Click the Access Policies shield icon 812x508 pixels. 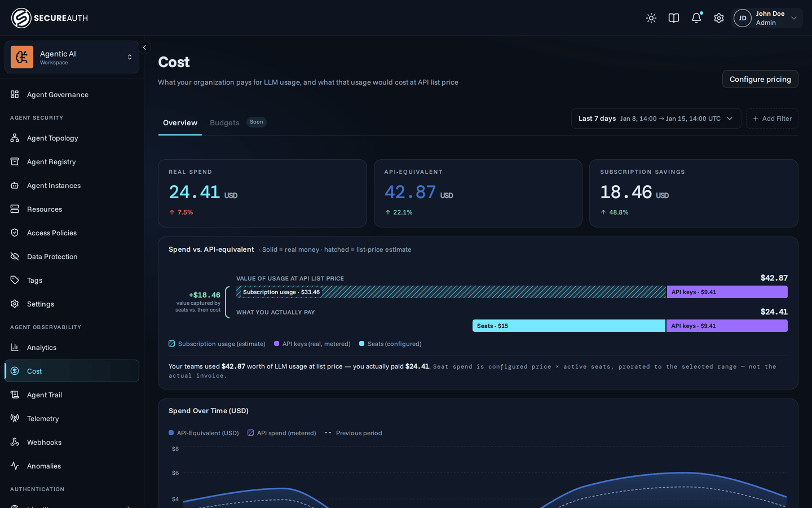tap(15, 233)
